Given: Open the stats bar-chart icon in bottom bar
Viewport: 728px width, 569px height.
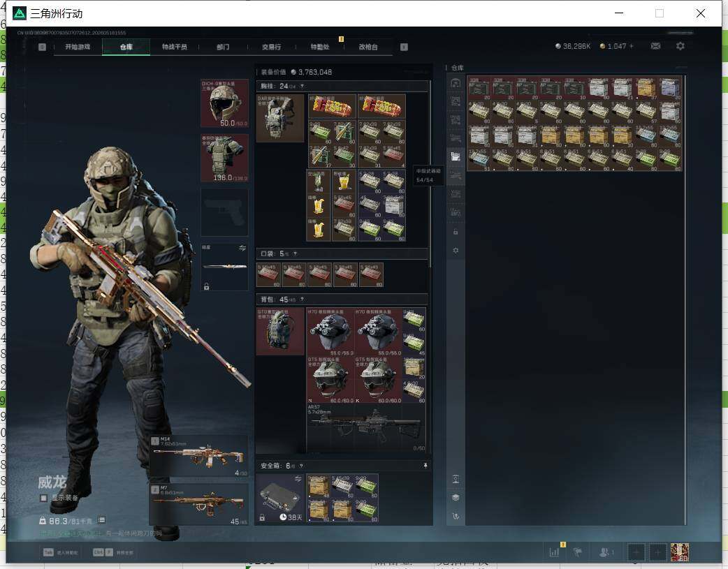Looking at the screenshot, I should (x=554, y=552).
